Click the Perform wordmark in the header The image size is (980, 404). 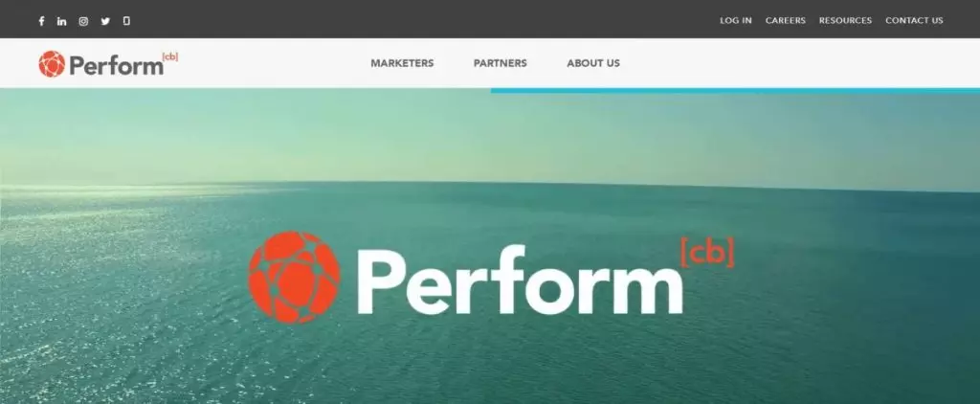tap(116, 66)
